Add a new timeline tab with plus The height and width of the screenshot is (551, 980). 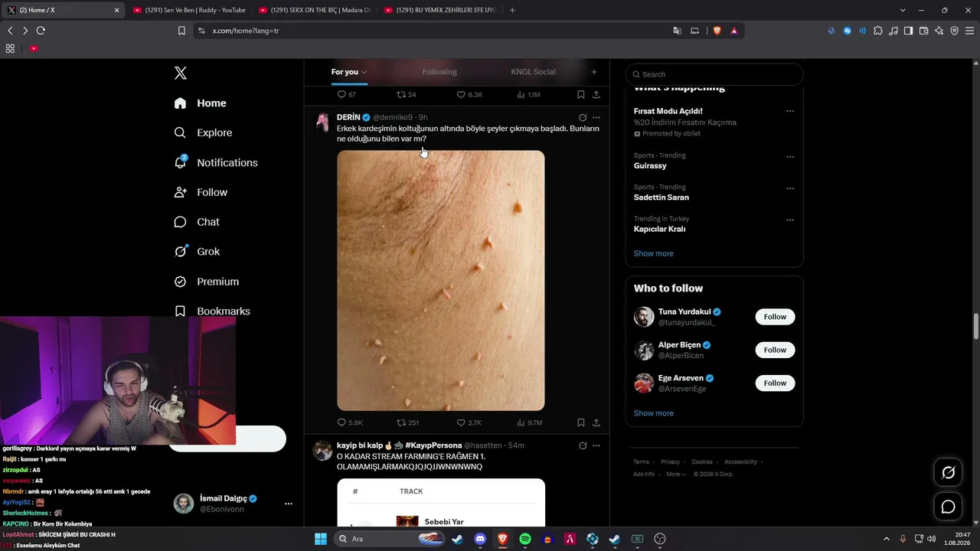(594, 72)
